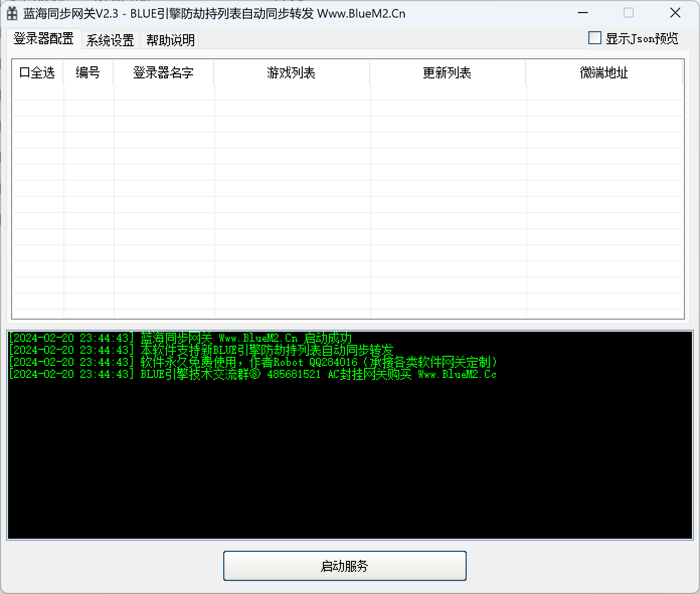
Task: Open the 帮助说明 tab
Action: pyautogui.click(x=169, y=40)
